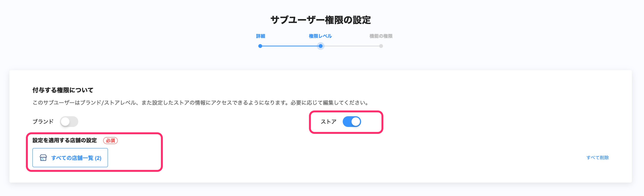Screen dimensions: 644x196
Task: Click the sub-user access description sentence
Action: 200,103
